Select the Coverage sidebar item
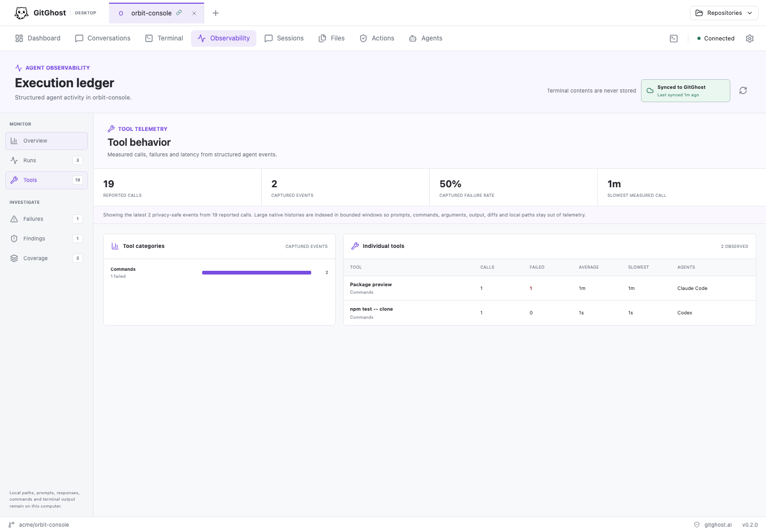The height and width of the screenshot is (532, 766). [46, 258]
